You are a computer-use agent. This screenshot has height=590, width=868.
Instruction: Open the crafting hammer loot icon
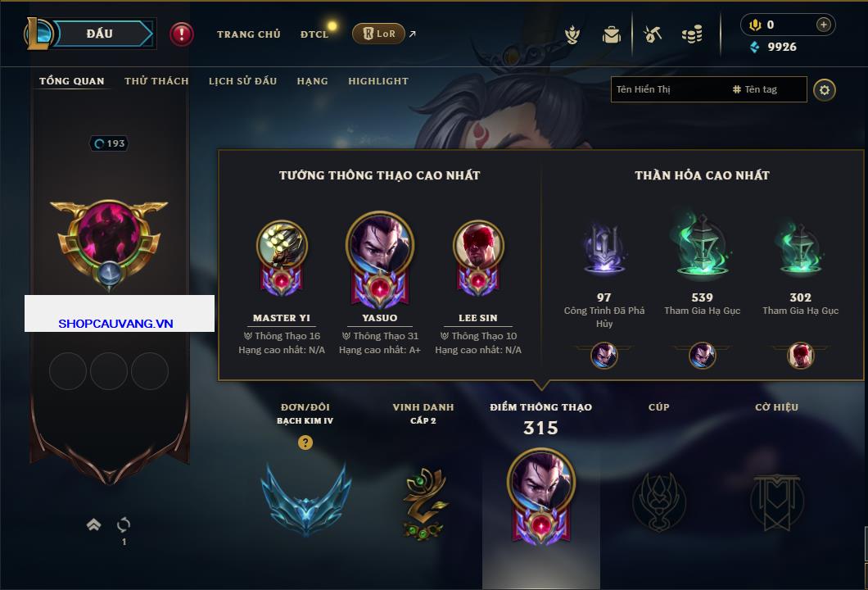(x=653, y=34)
